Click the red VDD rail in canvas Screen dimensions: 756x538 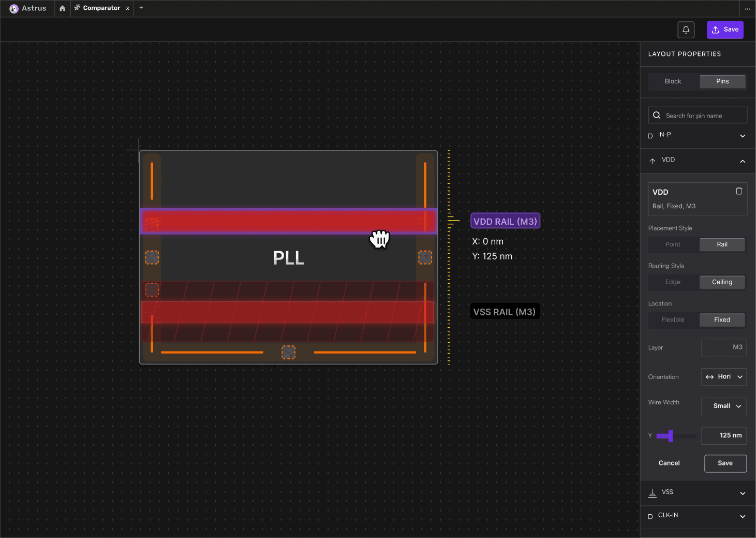[x=289, y=222]
